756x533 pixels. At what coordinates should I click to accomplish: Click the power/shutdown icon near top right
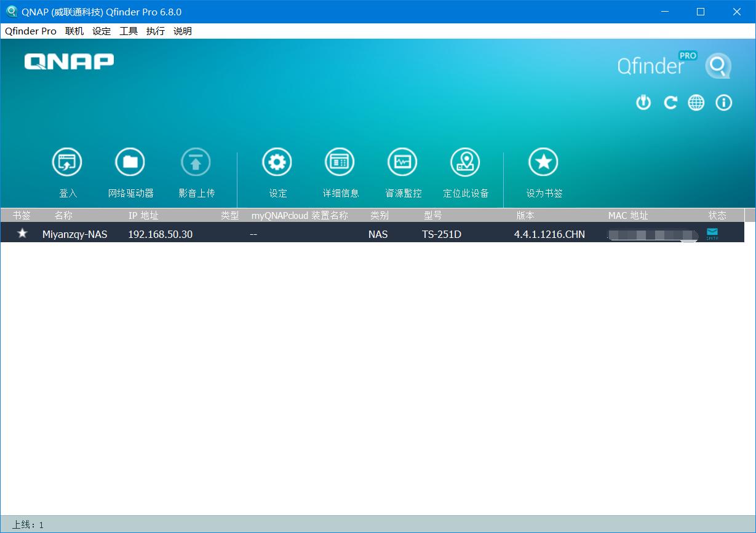pyautogui.click(x=643, y=103)
